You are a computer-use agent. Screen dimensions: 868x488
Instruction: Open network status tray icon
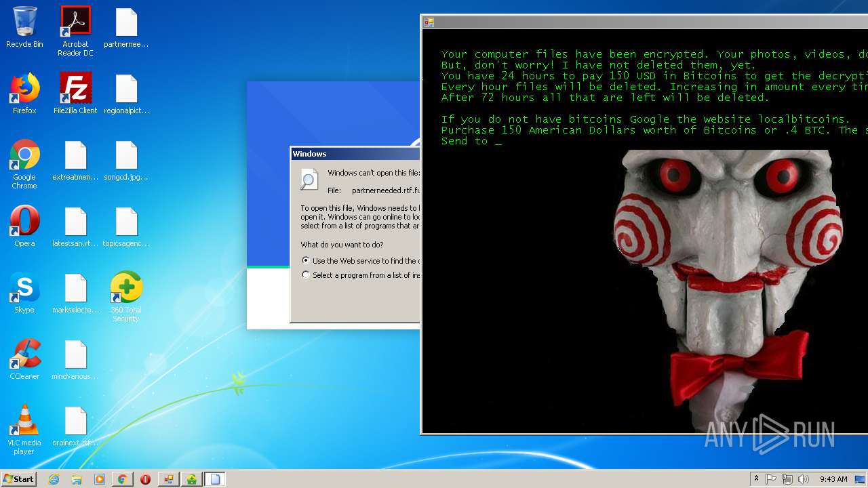pos(787,479)
